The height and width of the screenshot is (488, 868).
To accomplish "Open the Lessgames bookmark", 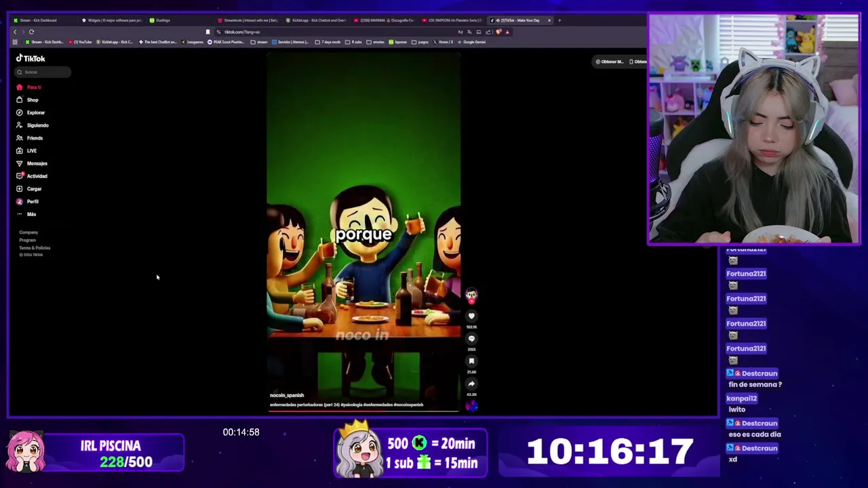I will pyautogui.click(x=193, y=42).
